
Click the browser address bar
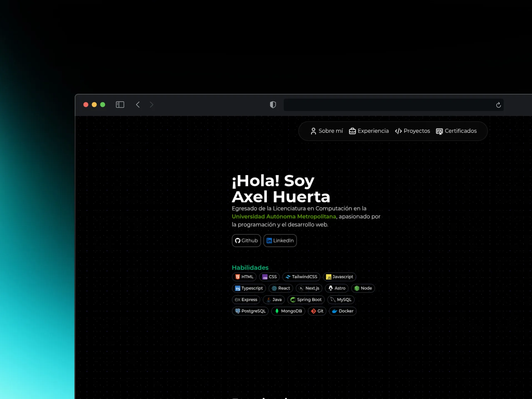pos(388,105)
